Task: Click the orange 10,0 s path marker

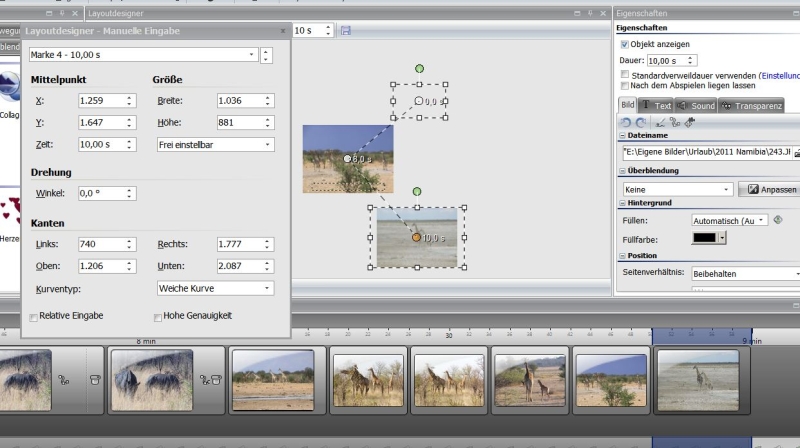Action: [x=416, y=238]
